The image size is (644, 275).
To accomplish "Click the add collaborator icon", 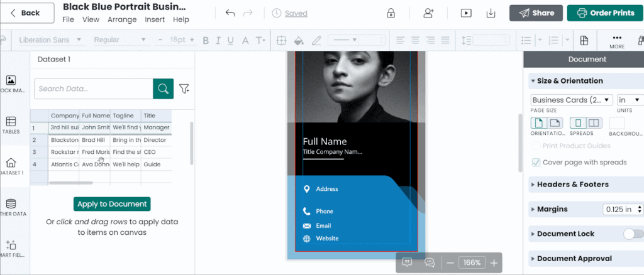I will click(430, 13).
